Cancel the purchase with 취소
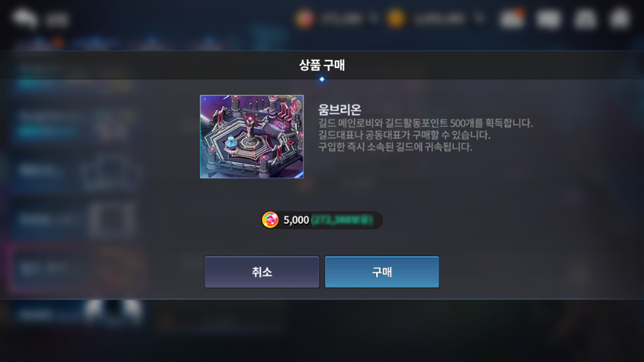This screenshot has width=644, height=362. [262, 272]
